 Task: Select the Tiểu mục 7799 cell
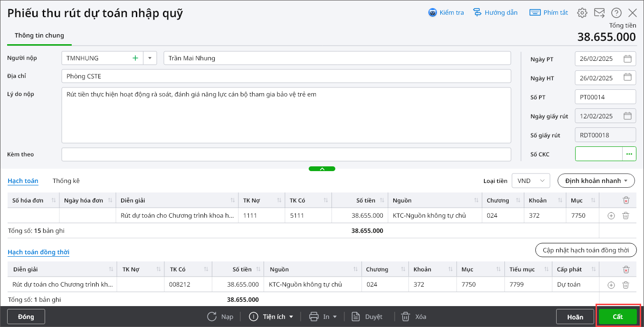coord(528,285)
